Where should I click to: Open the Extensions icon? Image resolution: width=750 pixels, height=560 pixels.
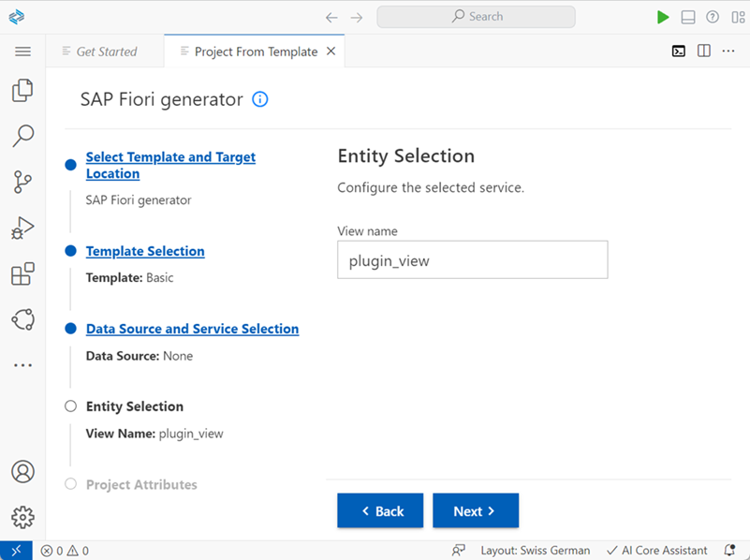point(22,273)
